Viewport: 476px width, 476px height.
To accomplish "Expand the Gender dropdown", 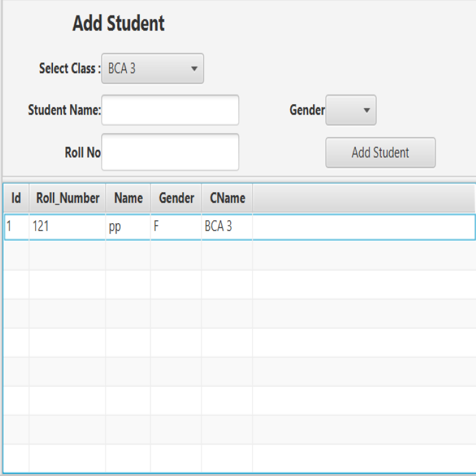I will point(350,110).
